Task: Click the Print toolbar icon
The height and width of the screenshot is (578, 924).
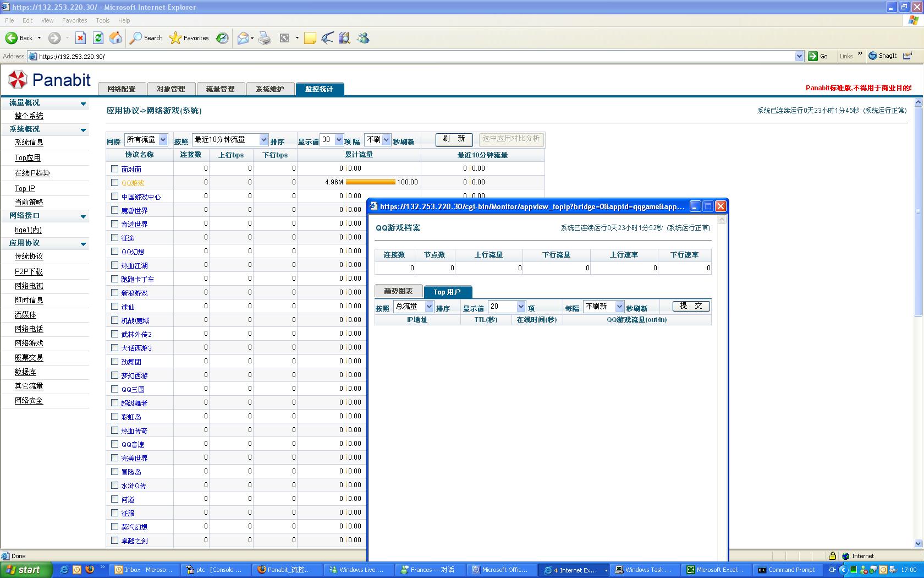Action: (265, 38)
